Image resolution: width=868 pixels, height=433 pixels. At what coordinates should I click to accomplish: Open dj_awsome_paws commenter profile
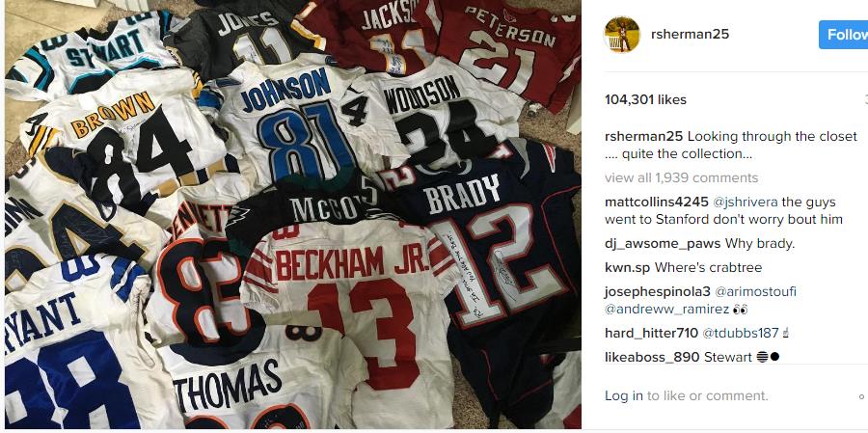(x=663, y=244)
